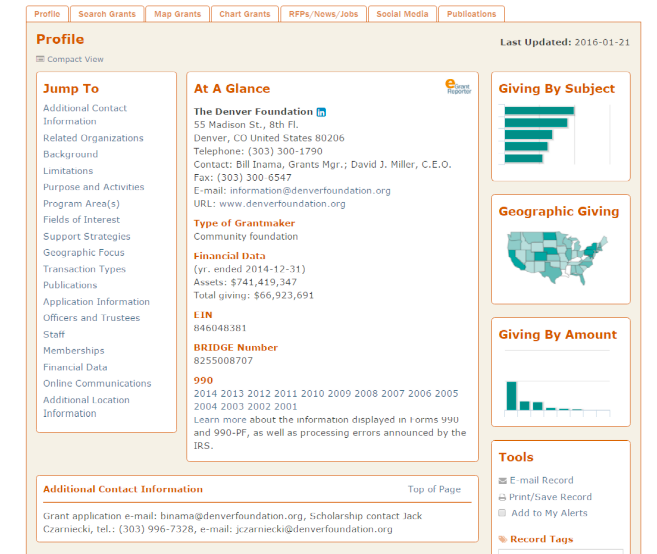
Task: Click Top of Page link
Action: 434,489
